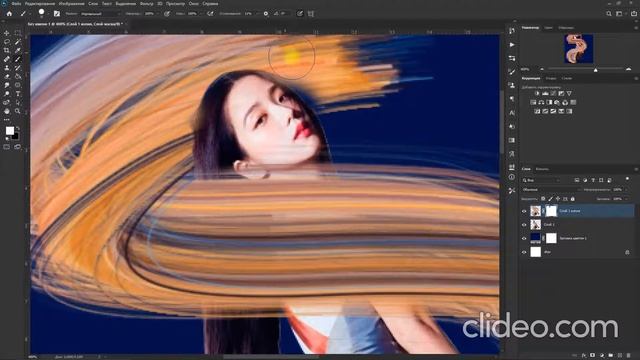
Task: Click the Navigator zoom in button
Action: coord(629,69)
